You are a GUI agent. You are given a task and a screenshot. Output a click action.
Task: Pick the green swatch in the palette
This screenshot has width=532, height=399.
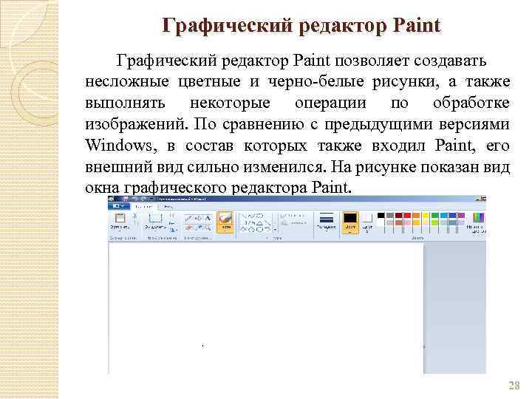tap(434, 216)
